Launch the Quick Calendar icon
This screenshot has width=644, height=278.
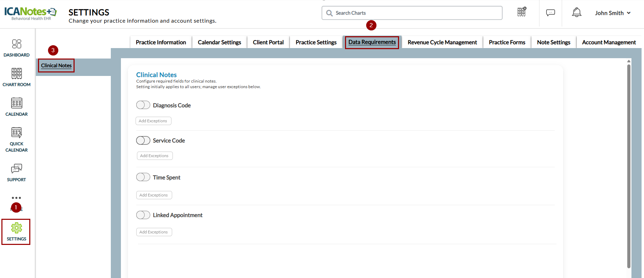(x=16, y=133)
